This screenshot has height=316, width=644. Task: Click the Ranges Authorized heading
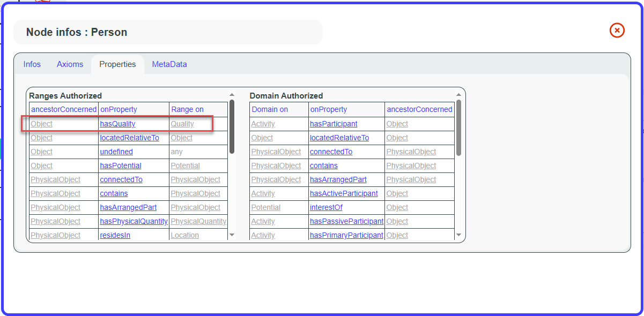click(x=65, y=96)
